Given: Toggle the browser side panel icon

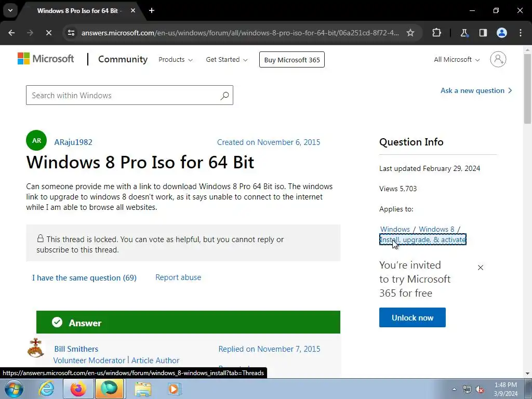Looking at the screenshot, I should point(483,33).
